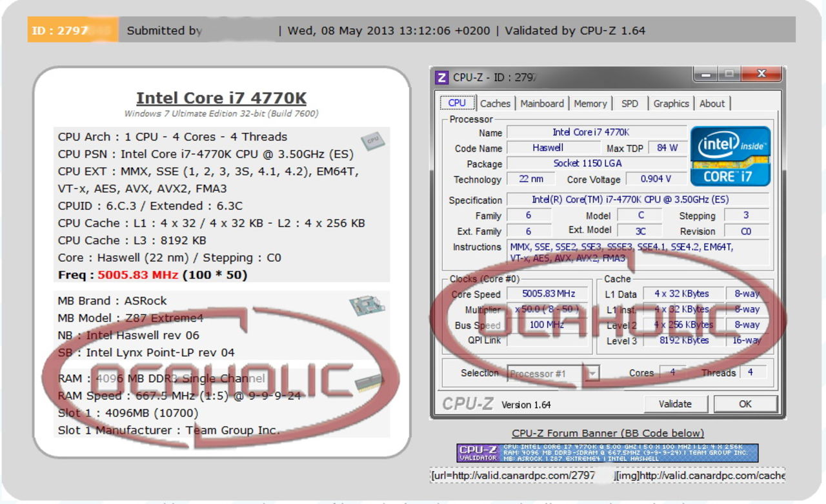826x504 pixels.
Task: Switch to the Caches tab
Action: click(x=495, y=103)
